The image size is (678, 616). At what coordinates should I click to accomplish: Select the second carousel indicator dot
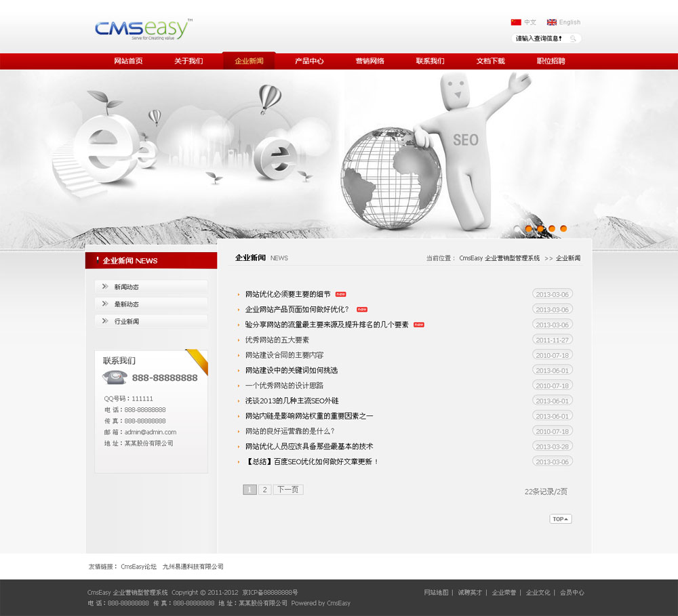pyautogui.click(x=528, y=229)
